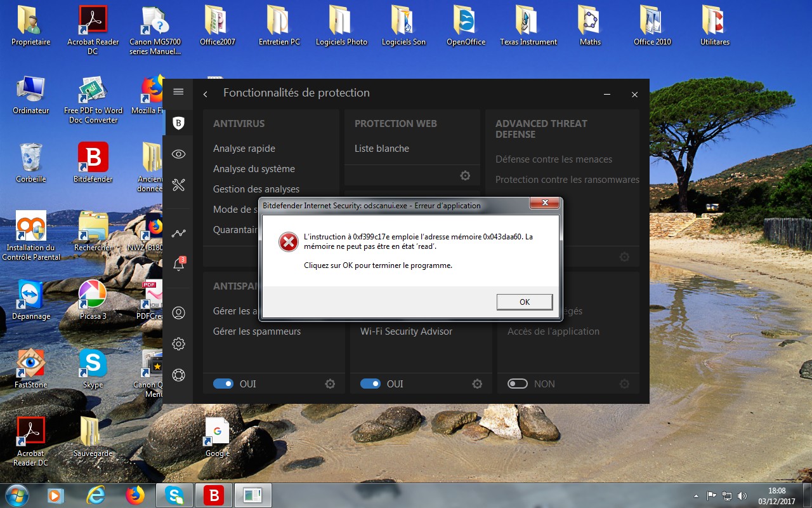Viewport: 812px width, 508px height.
Task: Select Analyse rapide
Action: (244, 149)
